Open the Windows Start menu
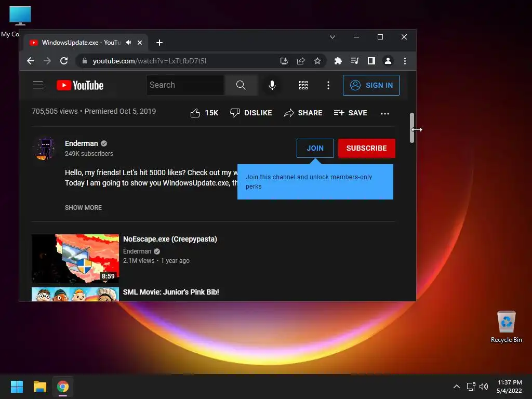Screen dimensions: 532x399 click(17, 387)
